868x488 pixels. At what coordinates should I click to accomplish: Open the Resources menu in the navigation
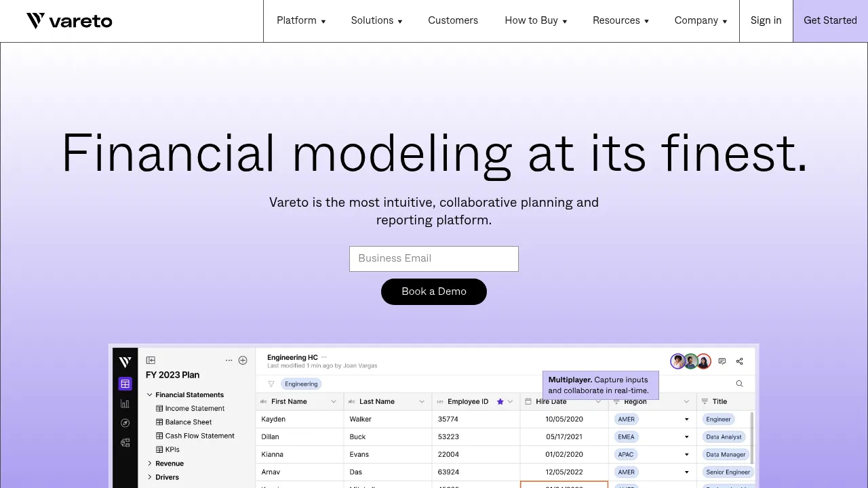[620, 21]
